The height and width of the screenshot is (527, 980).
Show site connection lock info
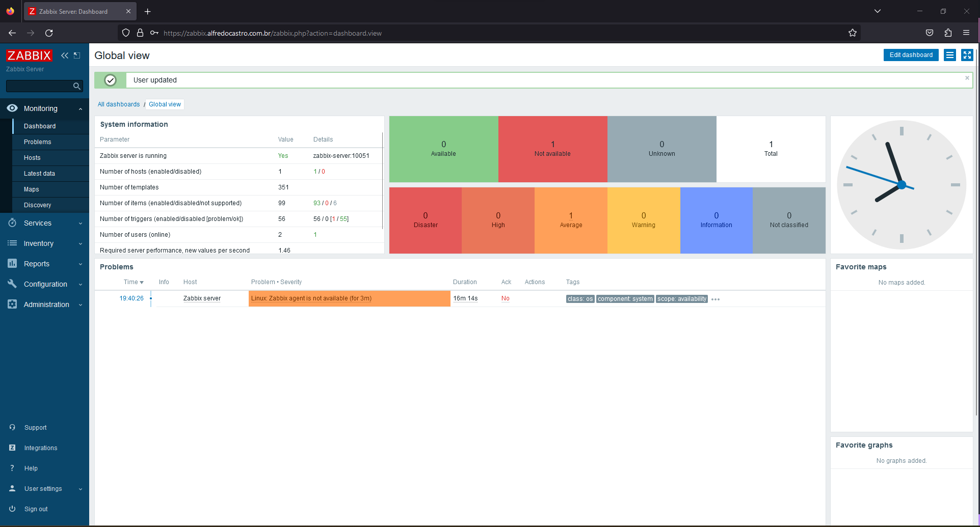coord(140,33)
